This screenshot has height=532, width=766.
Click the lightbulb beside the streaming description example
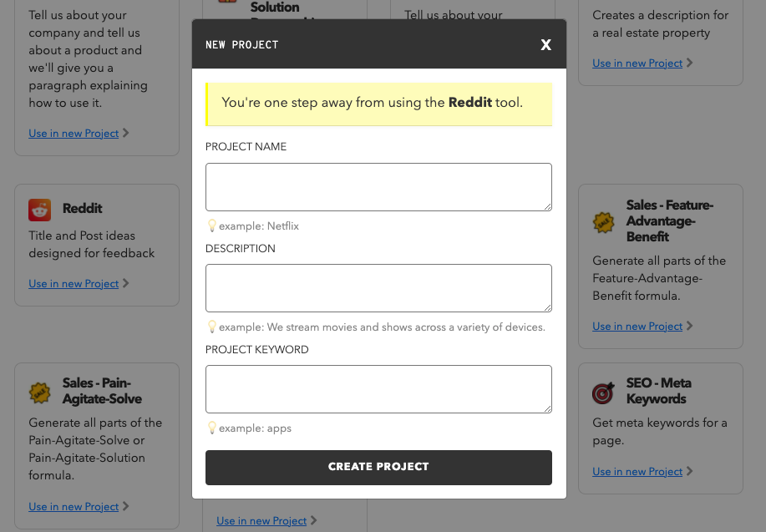point(211,327)
